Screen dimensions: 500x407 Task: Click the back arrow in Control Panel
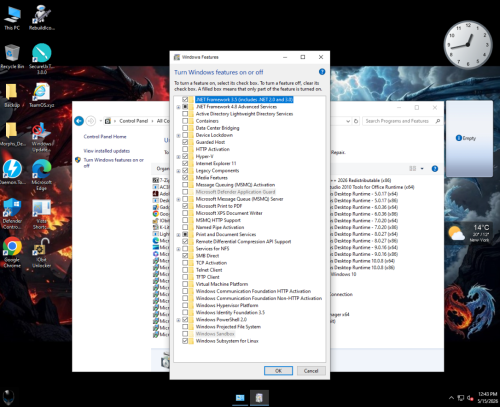click(x=79, y=121)
